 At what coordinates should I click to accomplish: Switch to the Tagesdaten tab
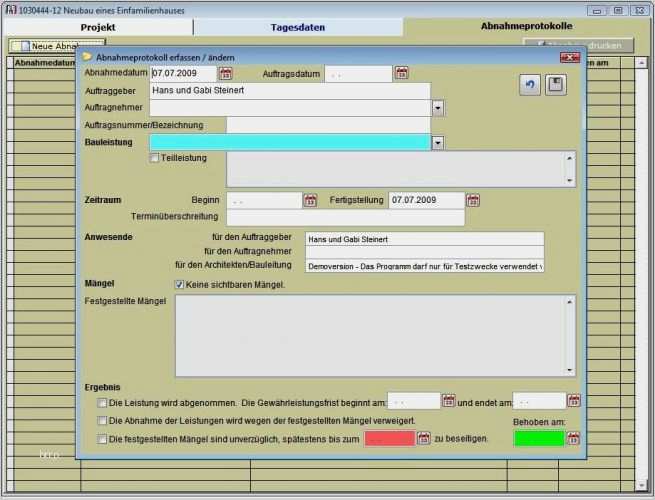(x=297, y=27)
